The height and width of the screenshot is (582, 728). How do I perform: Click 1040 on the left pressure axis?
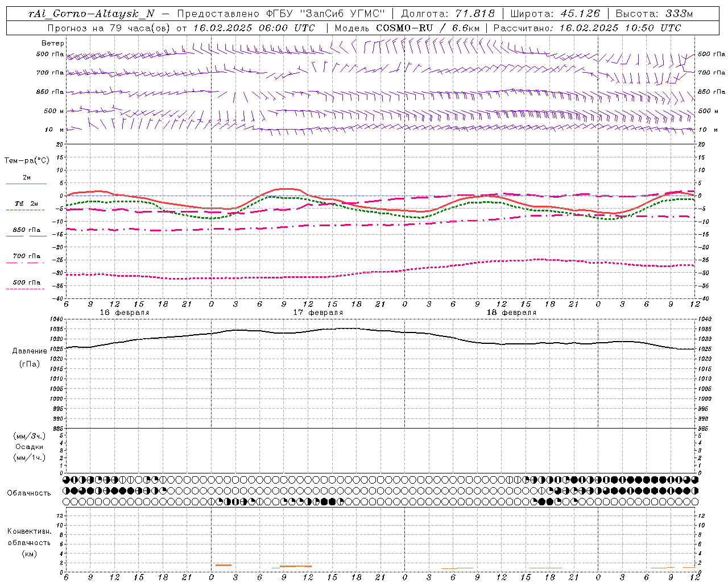57,319
